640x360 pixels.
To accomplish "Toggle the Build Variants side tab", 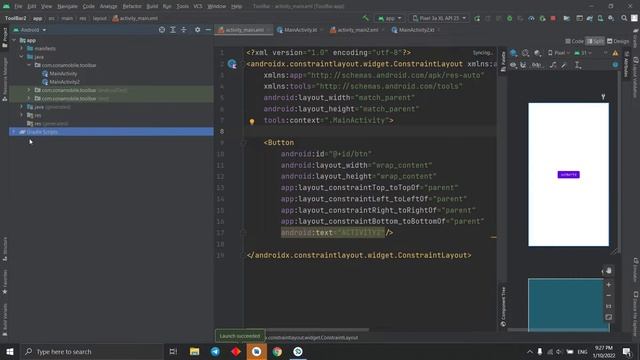I will tap(5, 320).
